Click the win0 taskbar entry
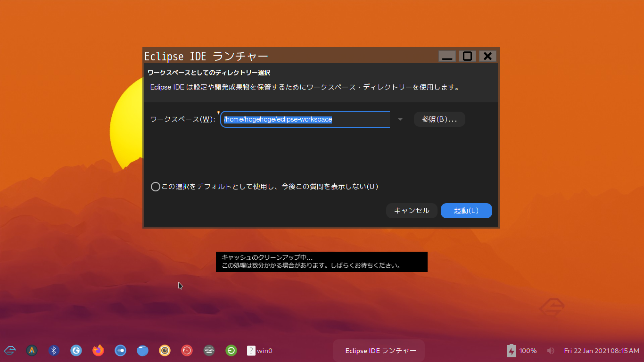The height and width of the screenshot is (362, 644). (x=260, y=351)
